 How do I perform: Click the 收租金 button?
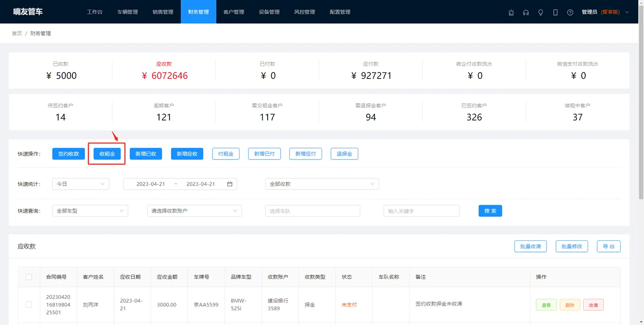(107, 154)
